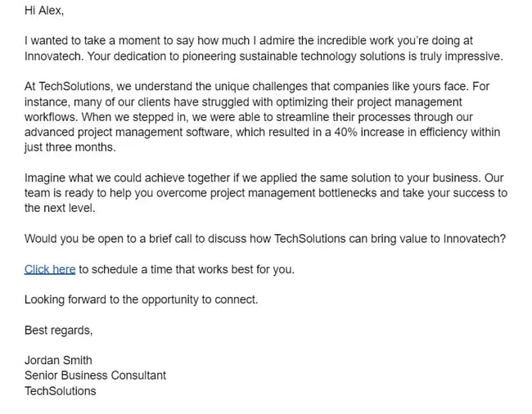This screenshot has height=414, width=532.
Task: Click the "Senior Business Consultant" title line
Action: pyautogui.click(x=95, y=376)
